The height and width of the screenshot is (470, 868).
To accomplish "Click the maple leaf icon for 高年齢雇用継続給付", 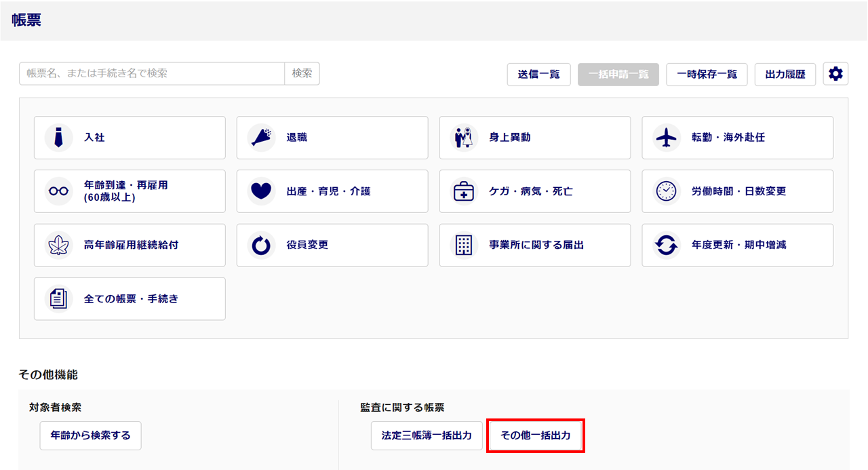I will coord(58,245).
